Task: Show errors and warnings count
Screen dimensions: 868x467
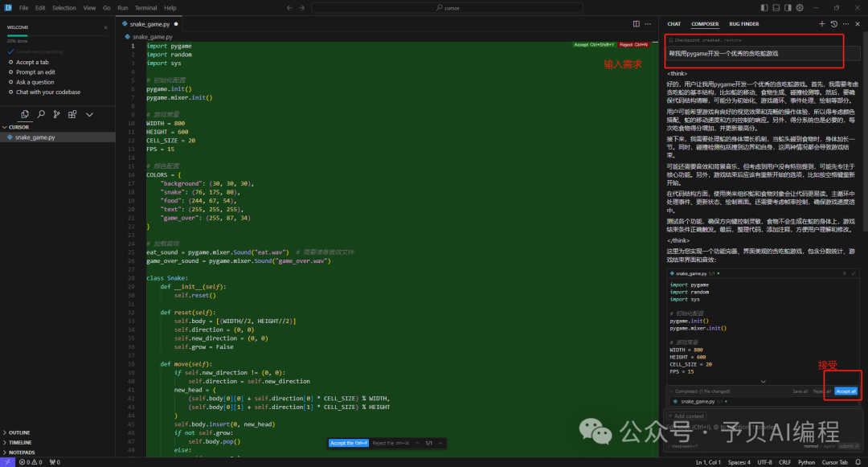Action: tap(31, 462)
